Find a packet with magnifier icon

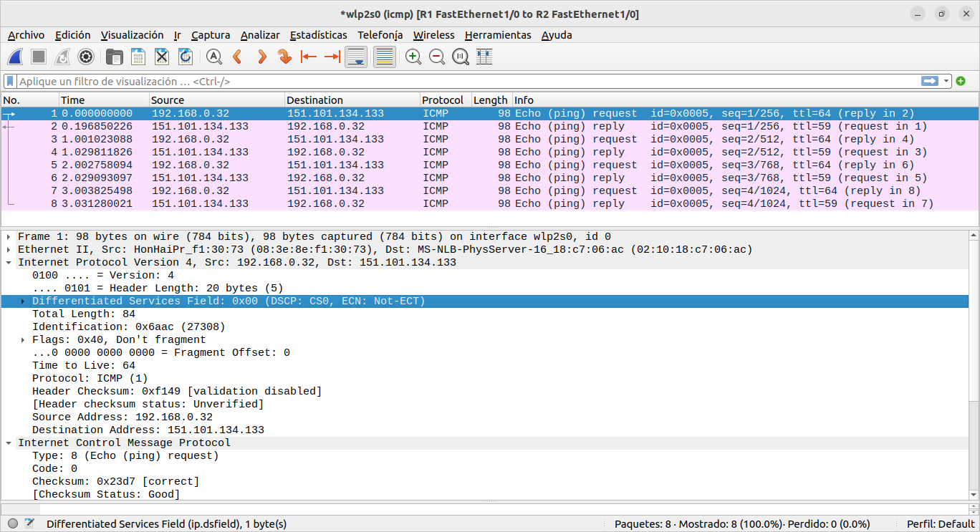click(213, 57)
